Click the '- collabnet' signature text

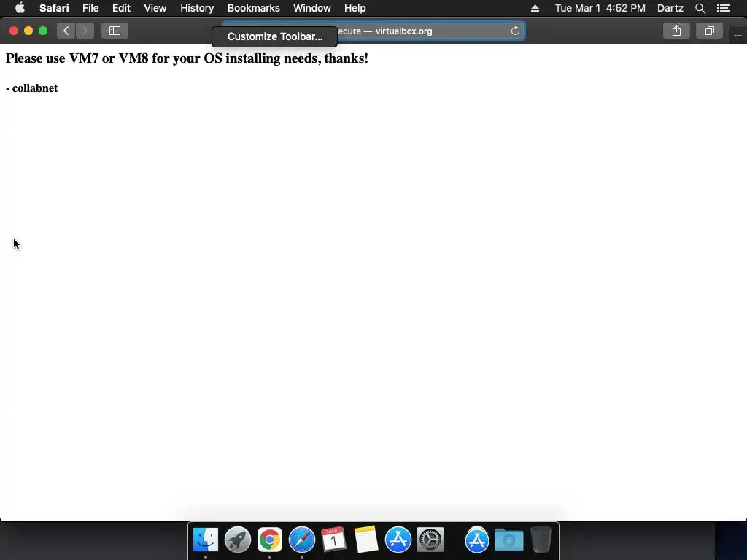[x=31, y=88]
